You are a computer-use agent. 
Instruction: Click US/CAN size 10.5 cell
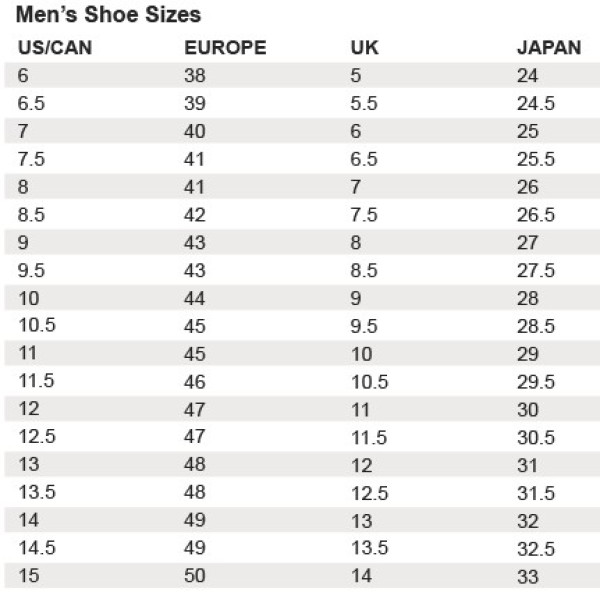click(x=37, y=325)
